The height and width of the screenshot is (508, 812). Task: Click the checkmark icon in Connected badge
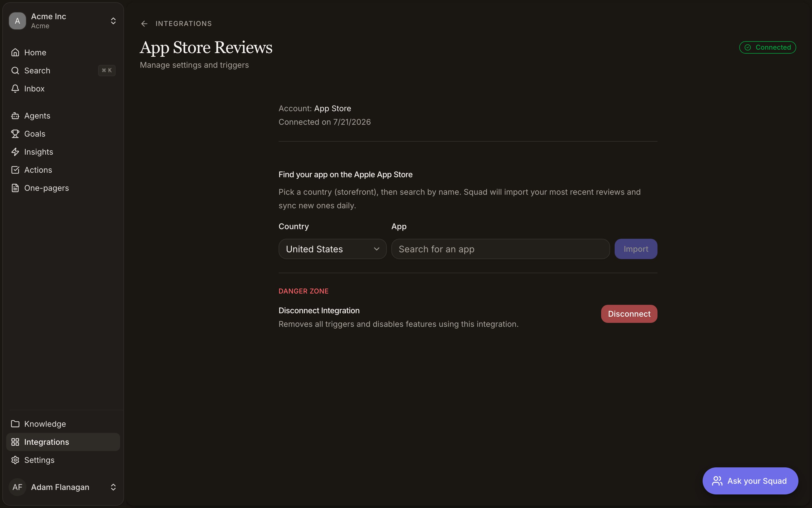click(748, 47)
